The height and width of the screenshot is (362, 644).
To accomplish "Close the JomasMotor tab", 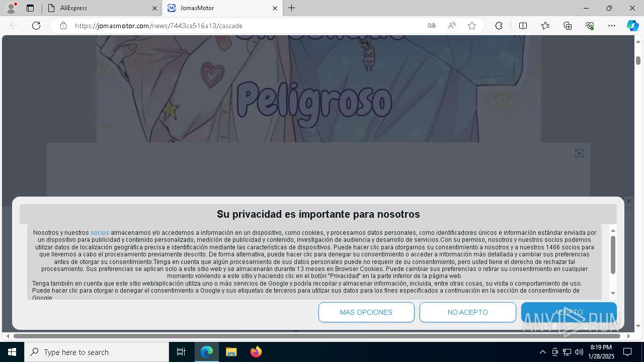I will [275, 8].
